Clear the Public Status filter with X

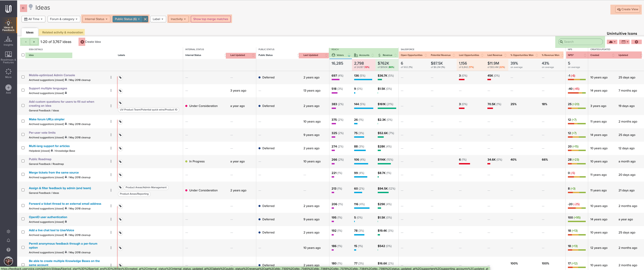pyautogui.click(x=145, y=19)
